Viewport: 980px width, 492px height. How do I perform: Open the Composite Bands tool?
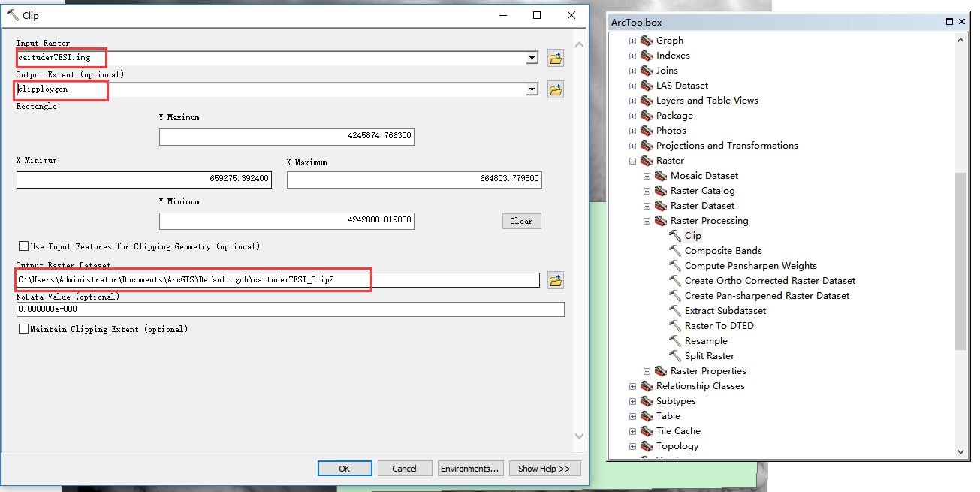click(723, 251)
